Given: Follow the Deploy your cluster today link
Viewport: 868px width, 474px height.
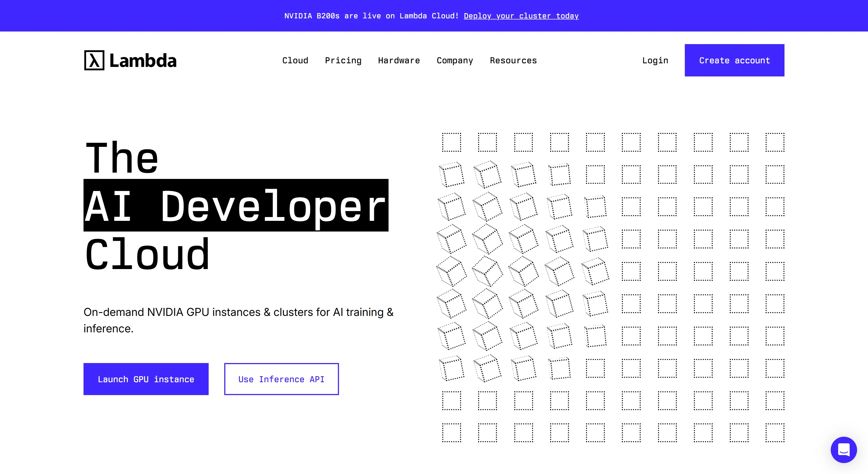Looking at the screenshot, I should [521, 16].
